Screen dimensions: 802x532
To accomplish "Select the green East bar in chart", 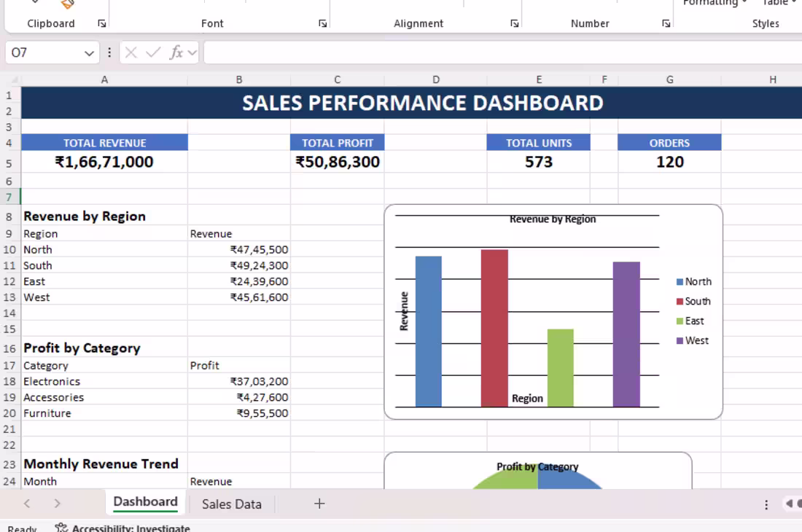I will click(561, 368).
